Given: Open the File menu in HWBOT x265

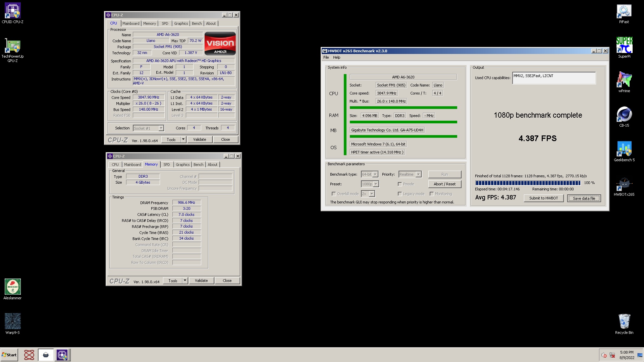Looking at the screenshot, I should coord(326,57).
